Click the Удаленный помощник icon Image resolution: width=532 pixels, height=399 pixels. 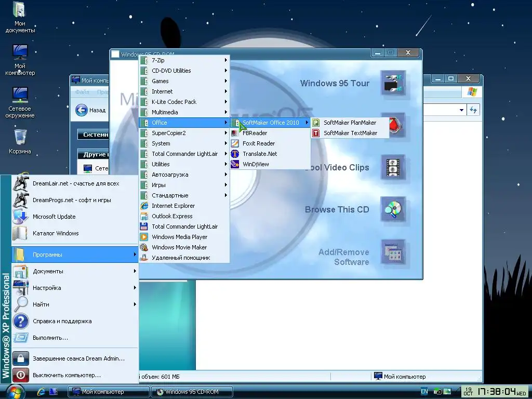tap(144, 258)
